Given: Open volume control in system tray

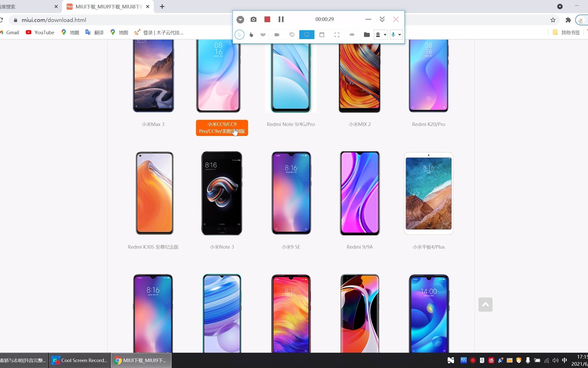Looking at the screenshot, I should coord(556,360).
